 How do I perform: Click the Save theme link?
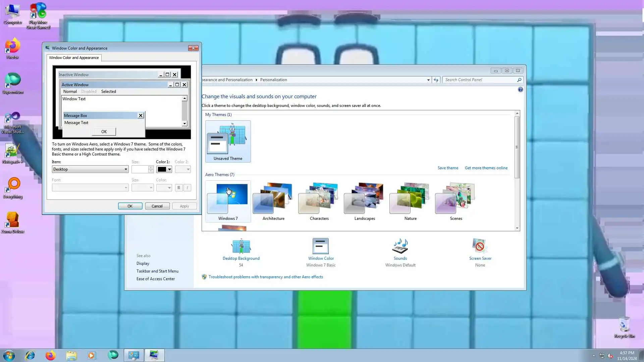point(447,168)
